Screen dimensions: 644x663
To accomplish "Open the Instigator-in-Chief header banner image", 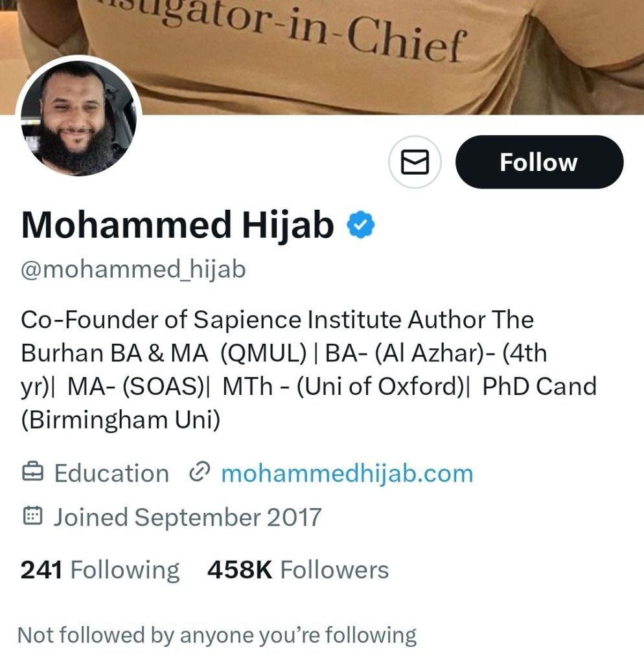I will pyautogui.click(x=322, y=57).
